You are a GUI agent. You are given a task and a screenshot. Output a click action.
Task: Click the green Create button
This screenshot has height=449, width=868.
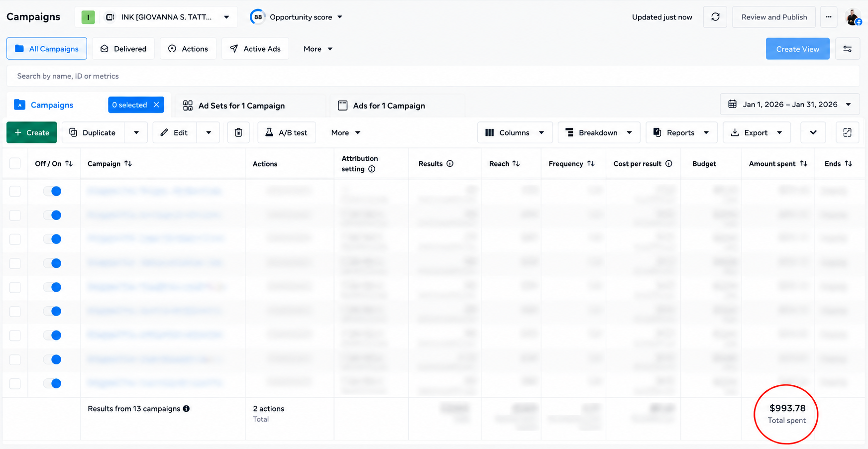pyautogui.click(x=32, y=132)
